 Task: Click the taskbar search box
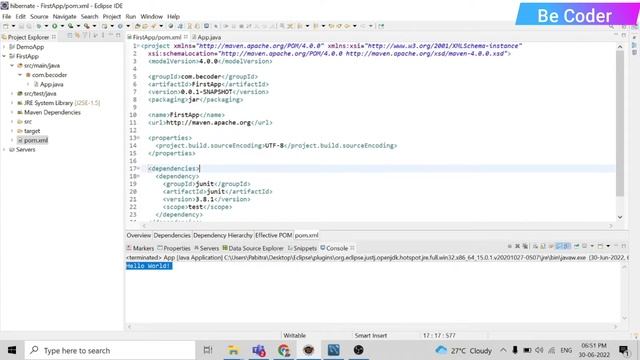tap(110, 350)
